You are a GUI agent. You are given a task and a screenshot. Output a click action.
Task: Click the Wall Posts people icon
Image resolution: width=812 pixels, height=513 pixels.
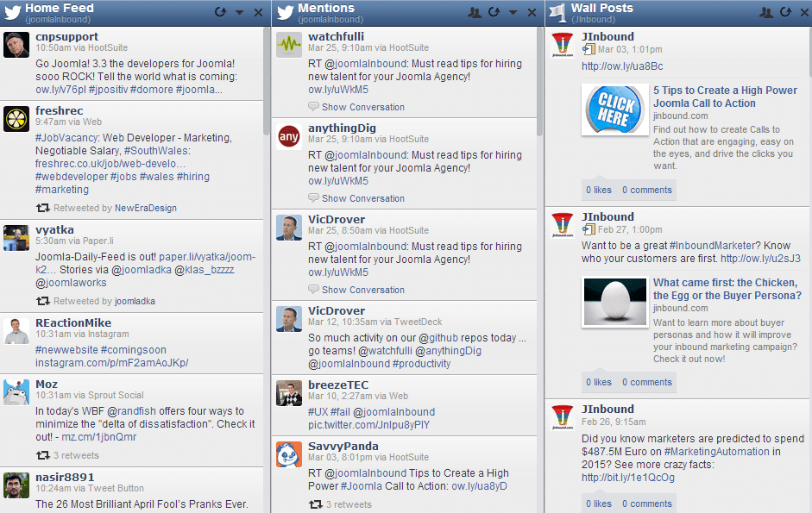(766, 12)
